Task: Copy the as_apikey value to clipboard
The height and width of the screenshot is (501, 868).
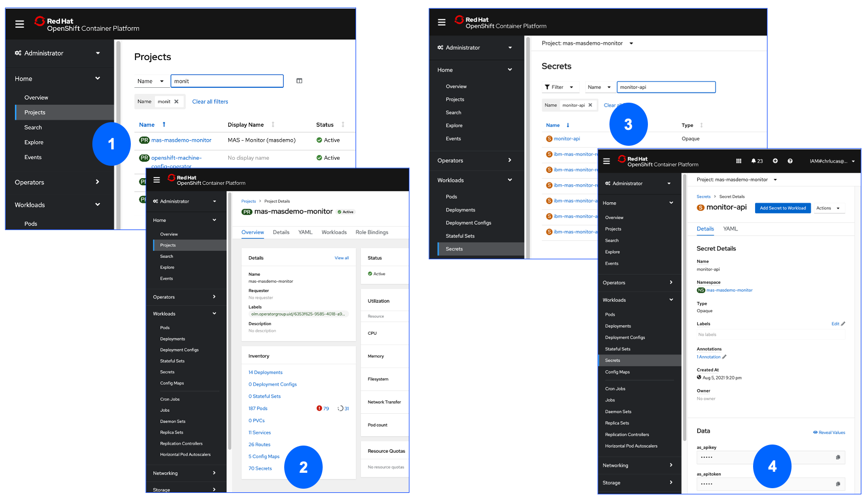Action: (838, 457)
